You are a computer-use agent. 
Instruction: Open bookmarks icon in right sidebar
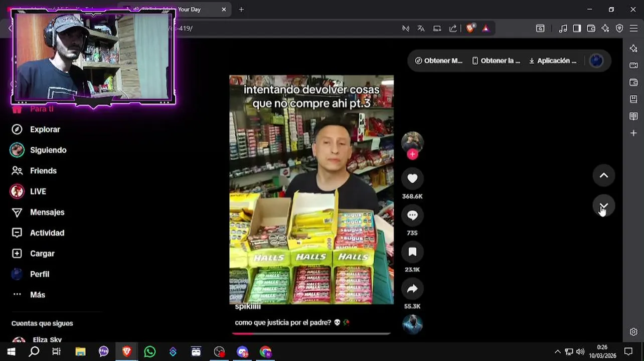point(633,99)
